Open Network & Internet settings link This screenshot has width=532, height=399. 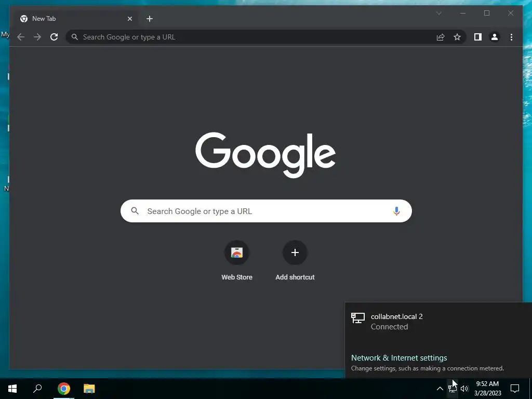pyautogui.click(x=399, y=357)
